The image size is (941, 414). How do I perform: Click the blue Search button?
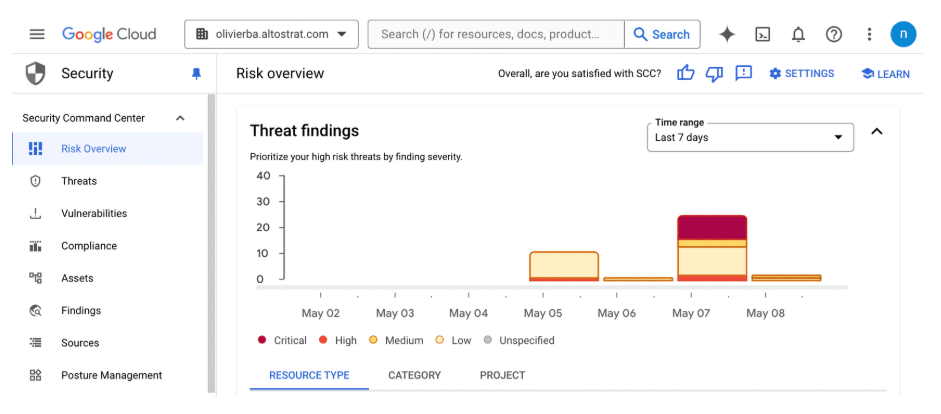tap(662, 34)
